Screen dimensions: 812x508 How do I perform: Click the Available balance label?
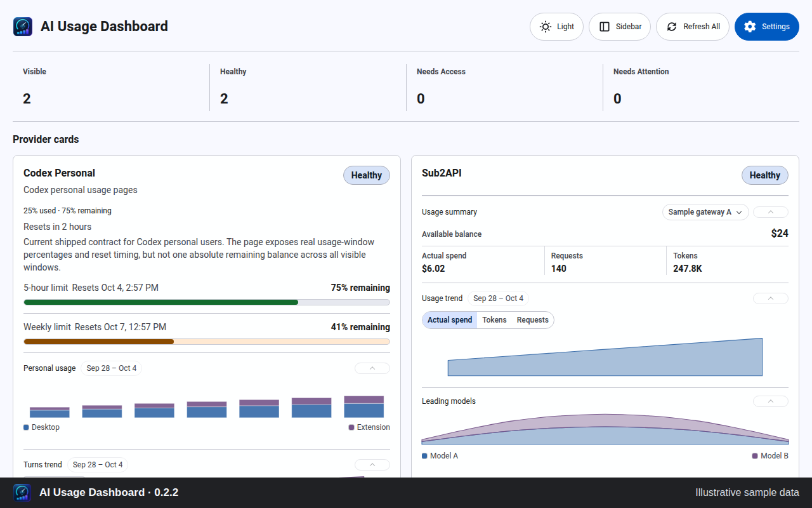point(452,234)
